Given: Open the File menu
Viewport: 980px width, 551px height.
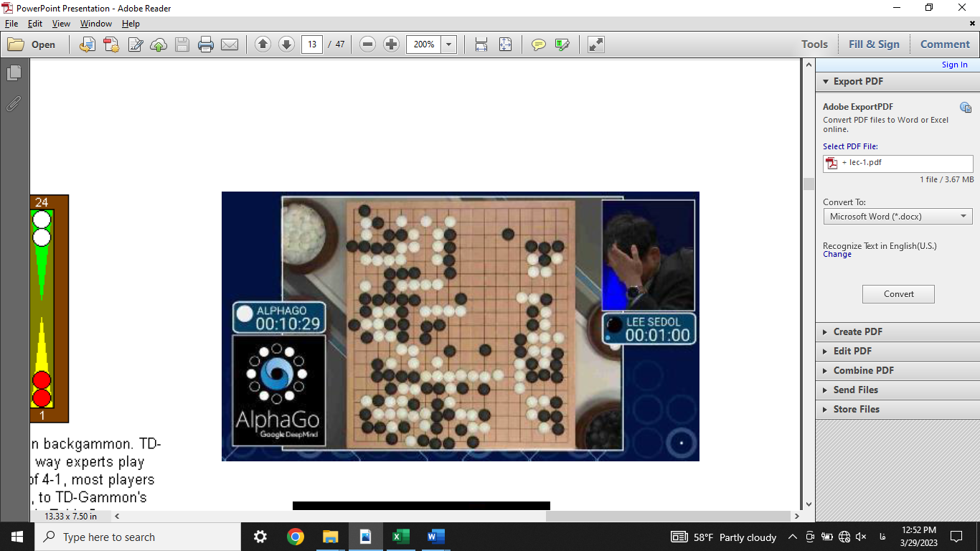Looking at the screenshot, I should (11, 24).
